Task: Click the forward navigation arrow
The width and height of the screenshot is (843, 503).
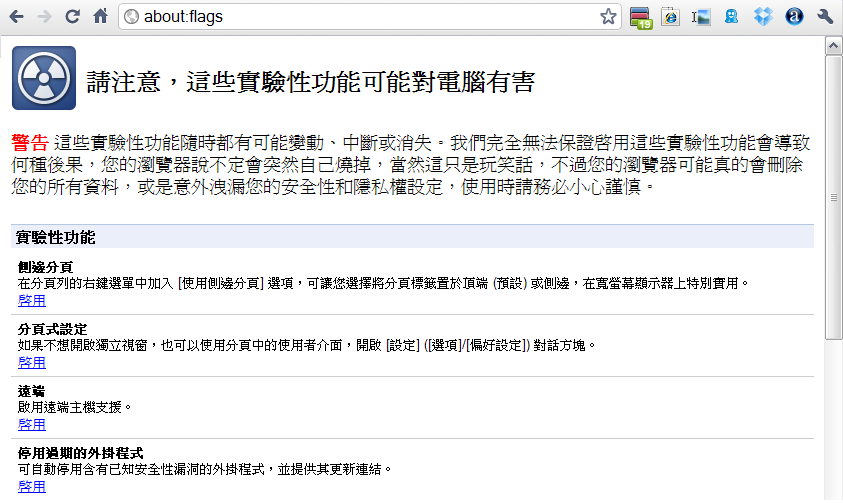Action: coord(45,17)
